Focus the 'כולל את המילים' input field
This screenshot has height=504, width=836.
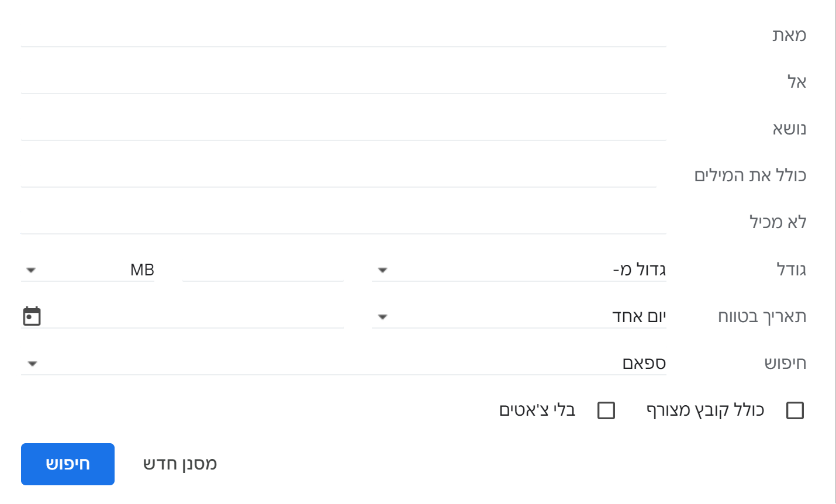pyautogui.click(x=338, y=175)
